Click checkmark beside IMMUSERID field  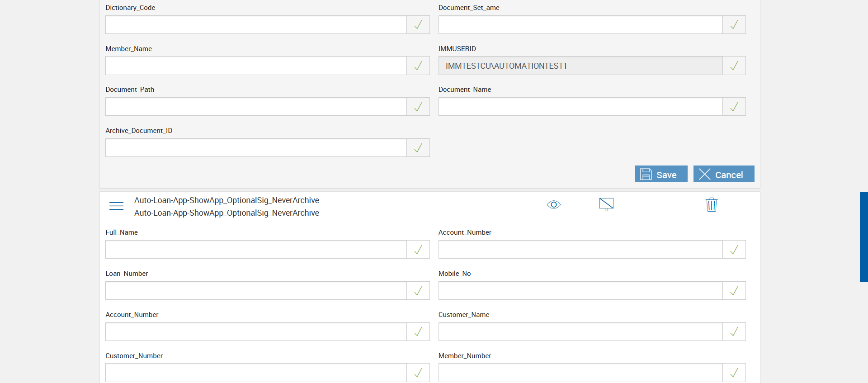point(734,66)
